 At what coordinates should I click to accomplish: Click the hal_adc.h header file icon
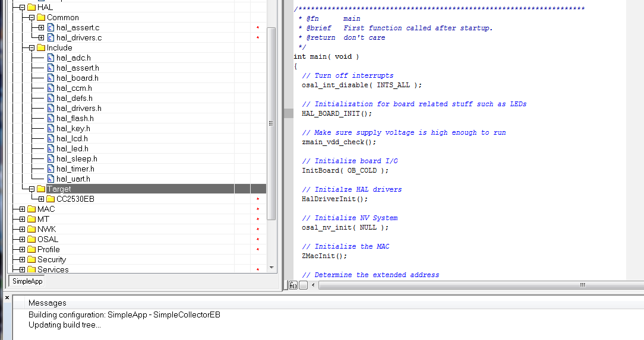pyautogui.click(x=50, y=58)
